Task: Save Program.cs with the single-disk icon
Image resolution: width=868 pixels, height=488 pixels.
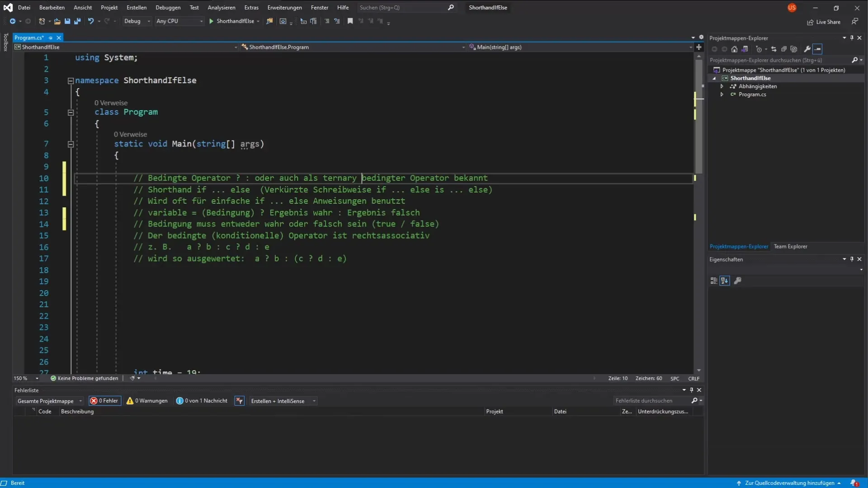Action: [67, 21]
